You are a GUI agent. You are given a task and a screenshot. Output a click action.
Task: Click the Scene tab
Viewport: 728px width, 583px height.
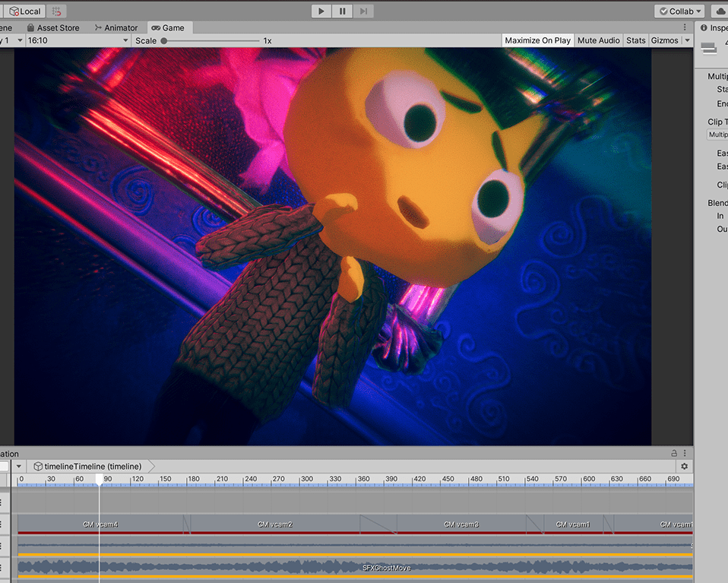click(x=6, y=28)
